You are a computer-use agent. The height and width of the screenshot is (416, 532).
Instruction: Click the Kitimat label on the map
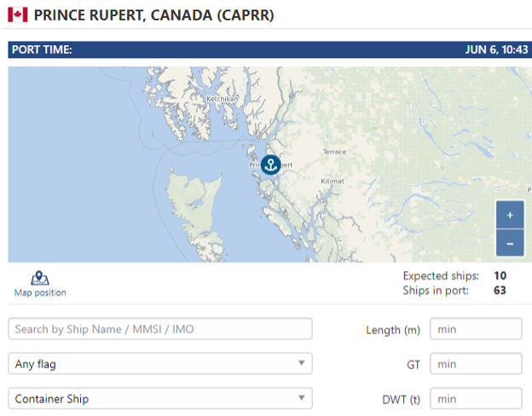pos(332,182)
